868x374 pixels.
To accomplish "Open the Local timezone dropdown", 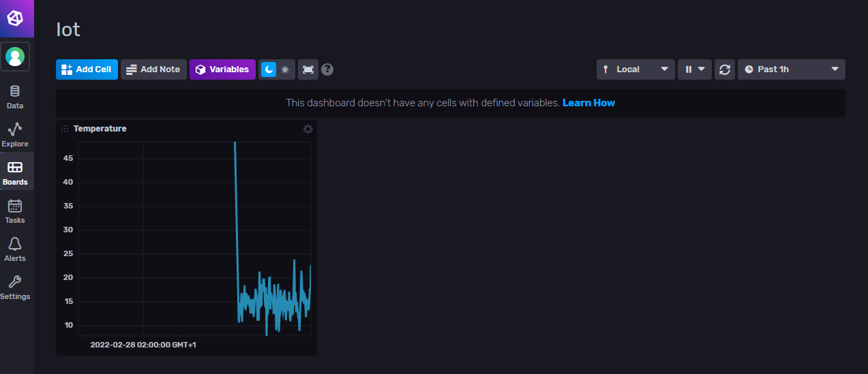I will (x=635, y=69).
